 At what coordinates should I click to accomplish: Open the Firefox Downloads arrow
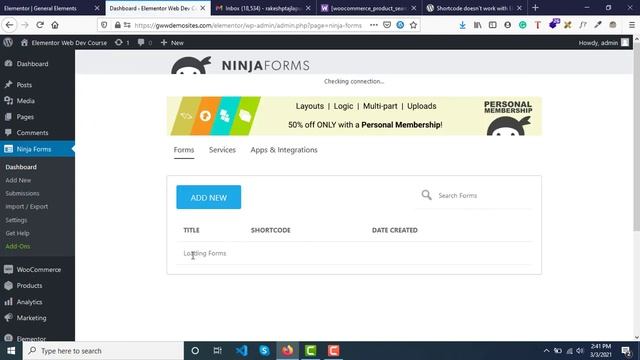(x=462, y=25)
